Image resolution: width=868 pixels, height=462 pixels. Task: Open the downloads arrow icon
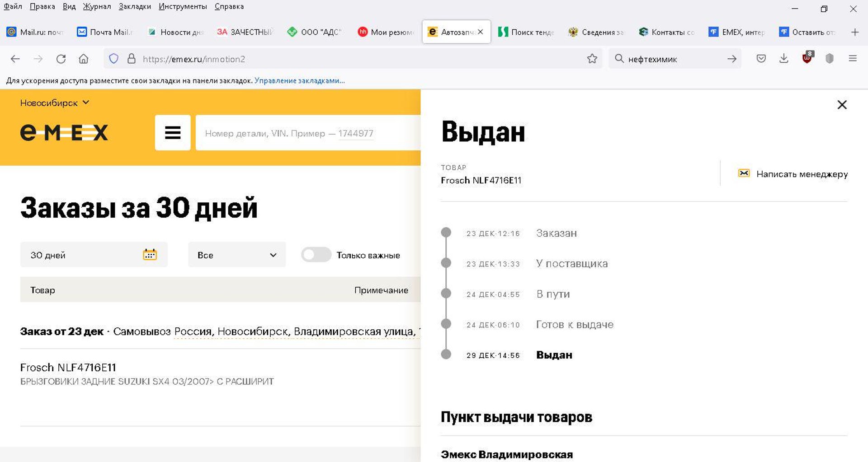point(784,59)
